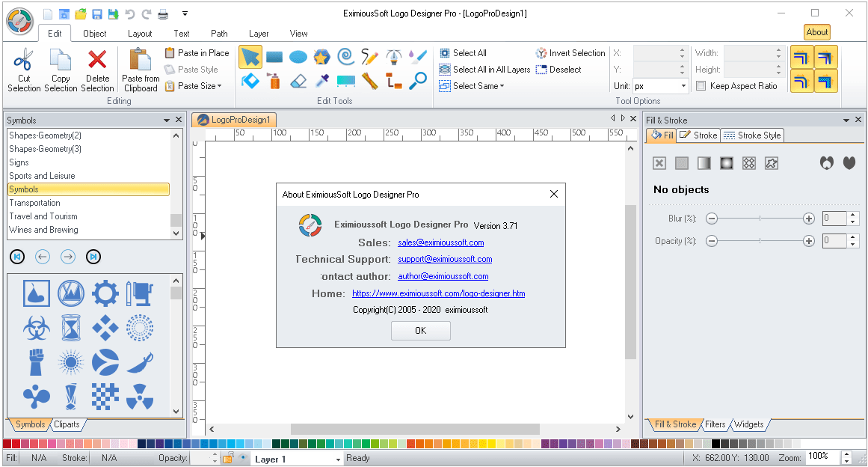Screen dimensions: 868x467
Task: Click the About button
Action: (817, 32)
